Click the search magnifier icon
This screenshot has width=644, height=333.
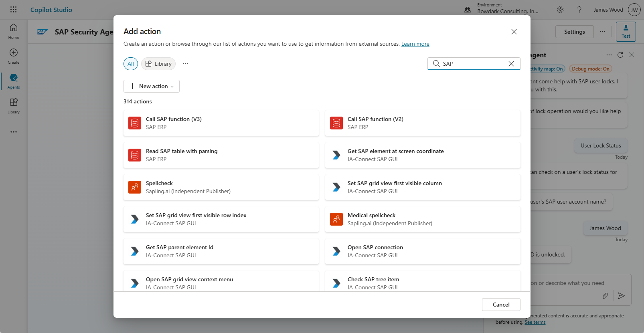pos(436,64)
